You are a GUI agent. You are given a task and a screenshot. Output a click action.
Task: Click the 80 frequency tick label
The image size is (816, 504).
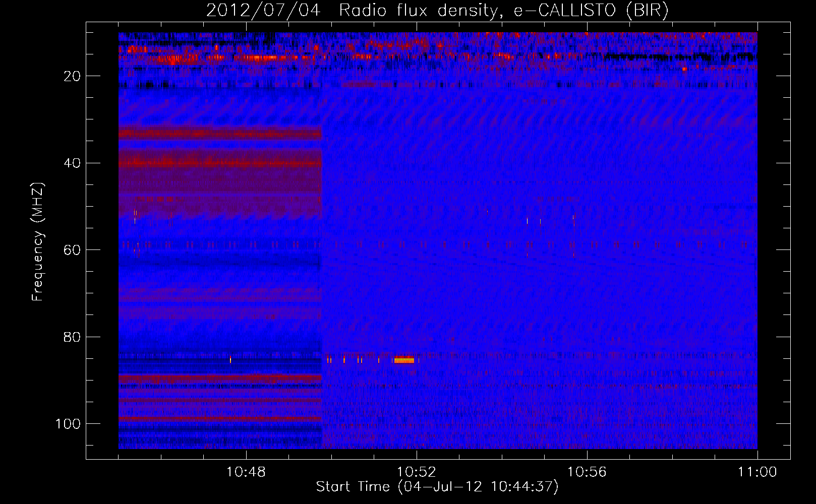point(72,337)
